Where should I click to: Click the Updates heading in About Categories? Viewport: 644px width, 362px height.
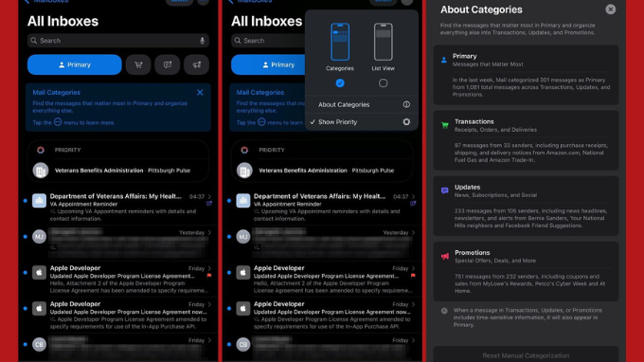click(467, 187)
